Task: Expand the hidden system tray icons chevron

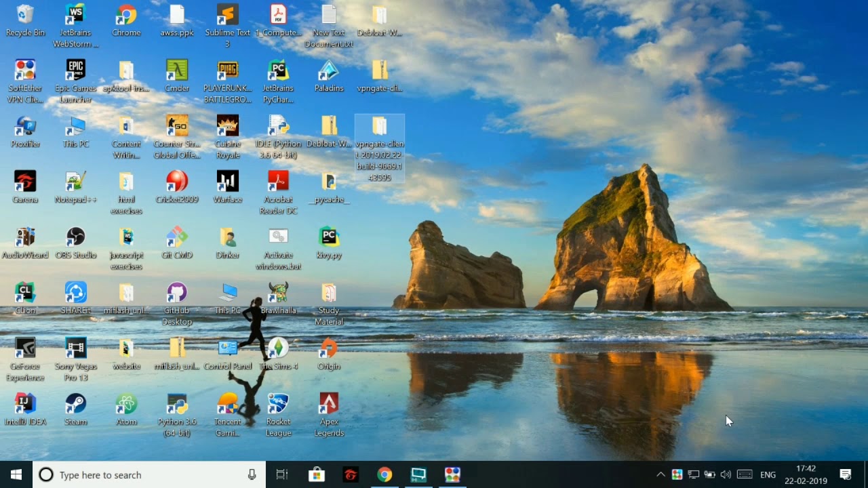Action: tap(660, 474)
